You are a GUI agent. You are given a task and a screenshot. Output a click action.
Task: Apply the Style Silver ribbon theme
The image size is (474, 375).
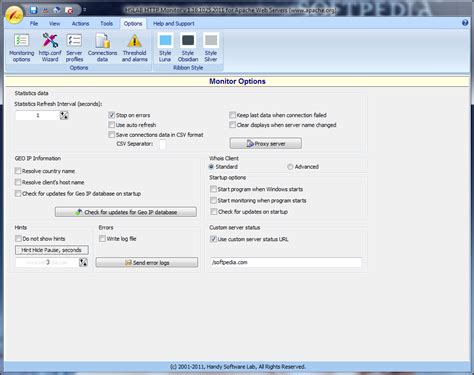[x=211, y=48]
